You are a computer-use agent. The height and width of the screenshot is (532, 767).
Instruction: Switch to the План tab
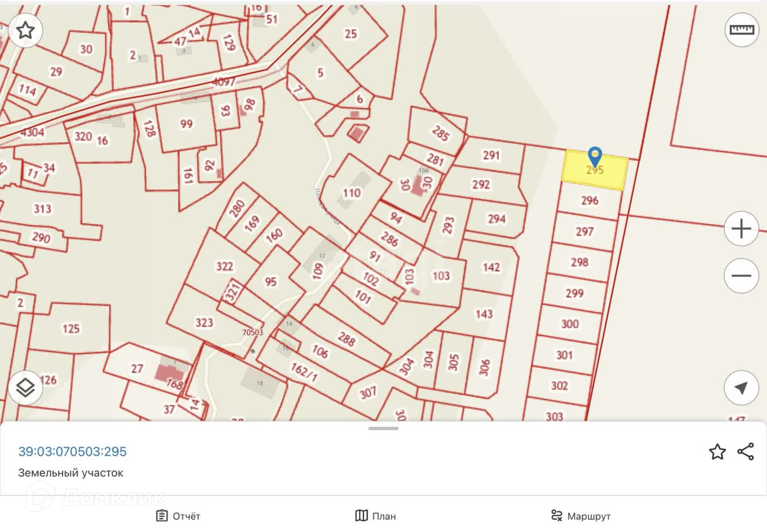(x=376, y=516)
